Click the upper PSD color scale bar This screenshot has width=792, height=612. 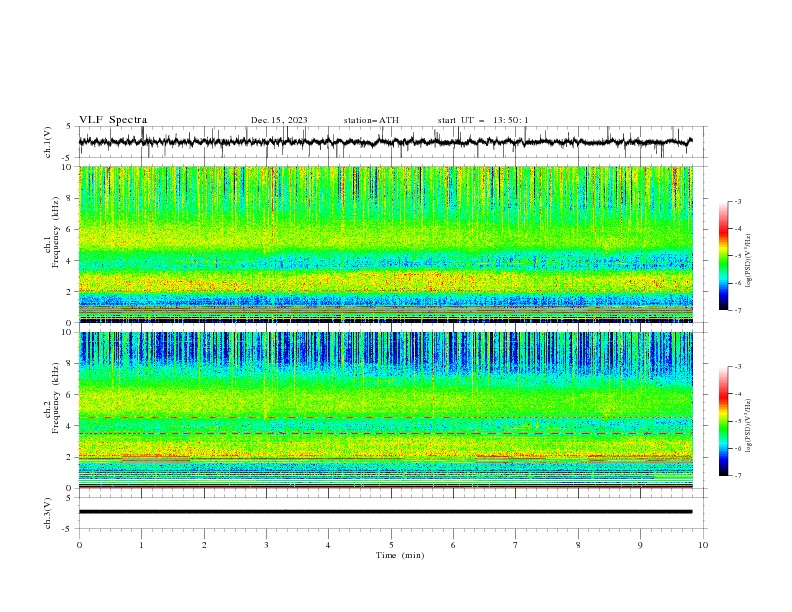[x=723, y=256]
